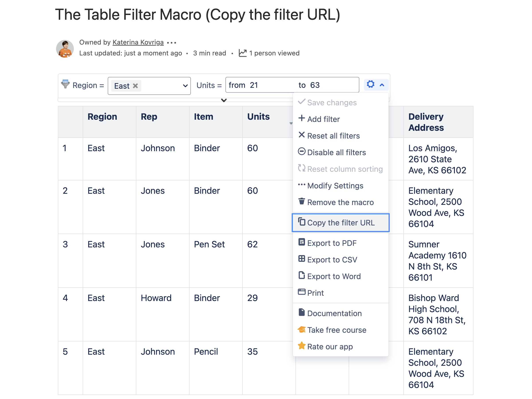Collapse the filter panel using the chevron
Image resolution: width=532 pixels, height=399 pixels.
click(x=224, y=100)
